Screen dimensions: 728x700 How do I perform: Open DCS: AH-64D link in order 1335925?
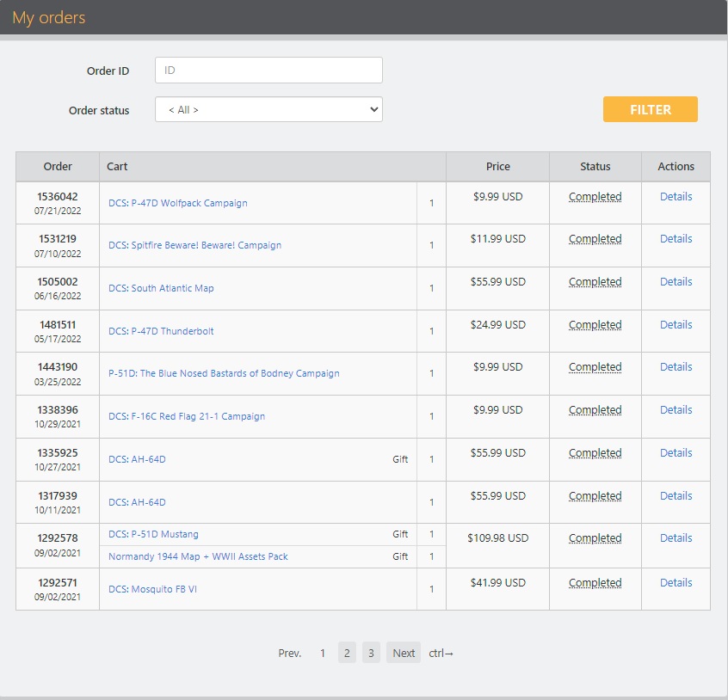click(x=137, y=459)
